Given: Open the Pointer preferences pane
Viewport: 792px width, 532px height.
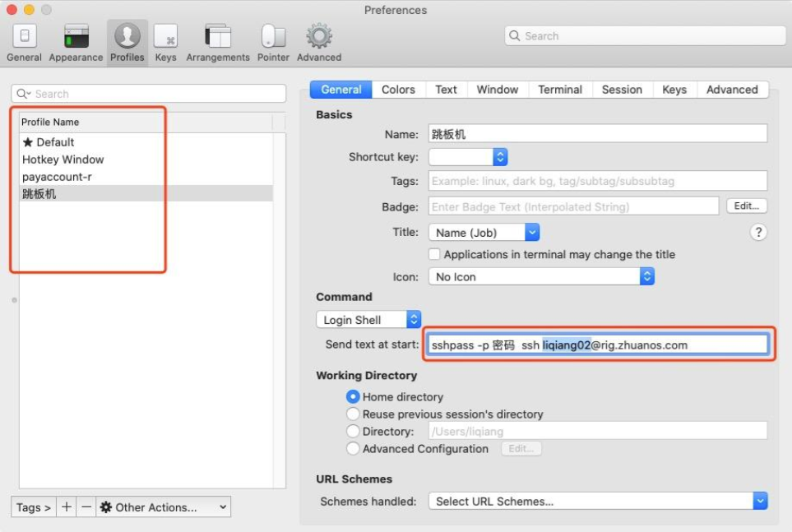Looking at the screenshot, I should 273,43.
